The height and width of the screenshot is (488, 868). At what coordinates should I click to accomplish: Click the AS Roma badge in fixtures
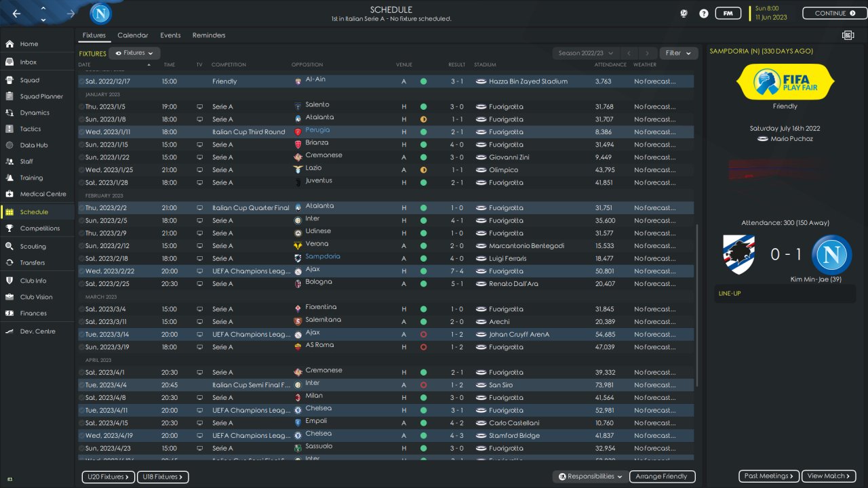pos(298,347)
